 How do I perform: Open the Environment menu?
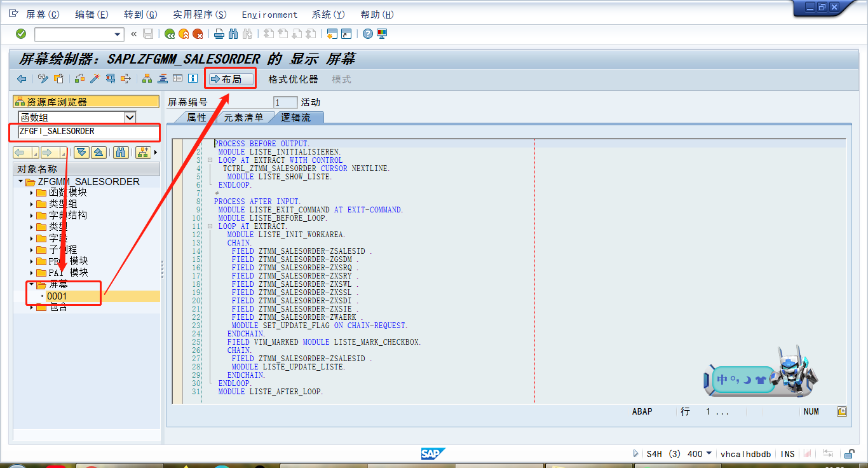pos(269,15)
